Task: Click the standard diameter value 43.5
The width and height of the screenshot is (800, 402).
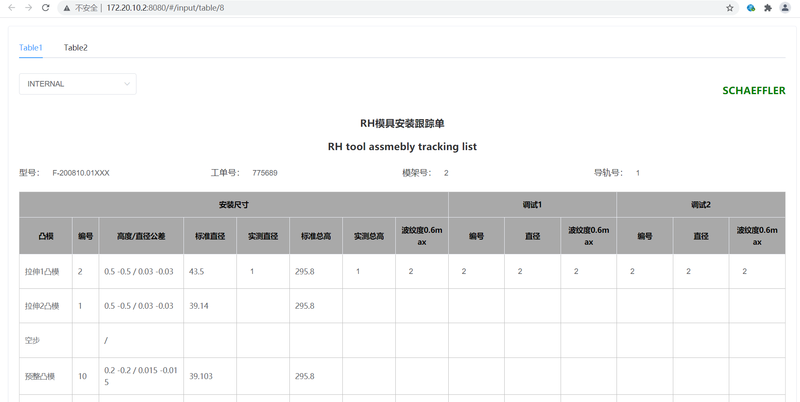Action: click(x=196, y=271)
